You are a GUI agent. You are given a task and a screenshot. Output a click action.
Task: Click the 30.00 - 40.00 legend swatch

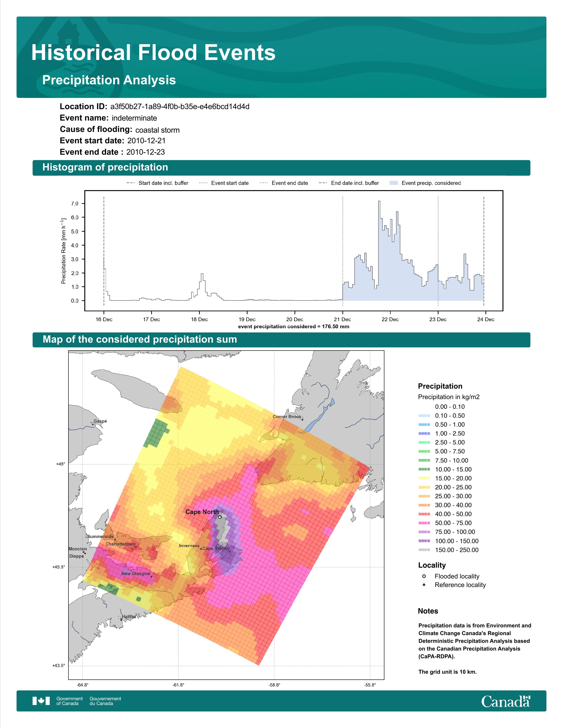[424, 505]
